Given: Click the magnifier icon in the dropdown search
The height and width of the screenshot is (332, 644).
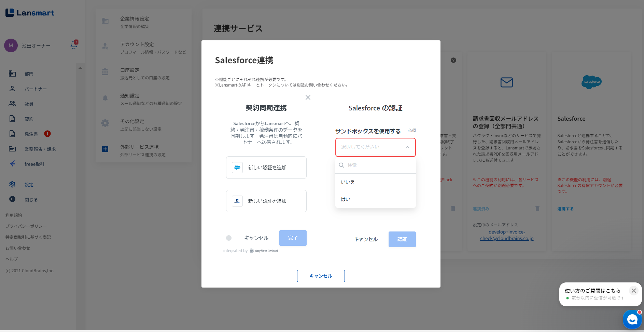Looking at the screenshot, I should [341, 165].
